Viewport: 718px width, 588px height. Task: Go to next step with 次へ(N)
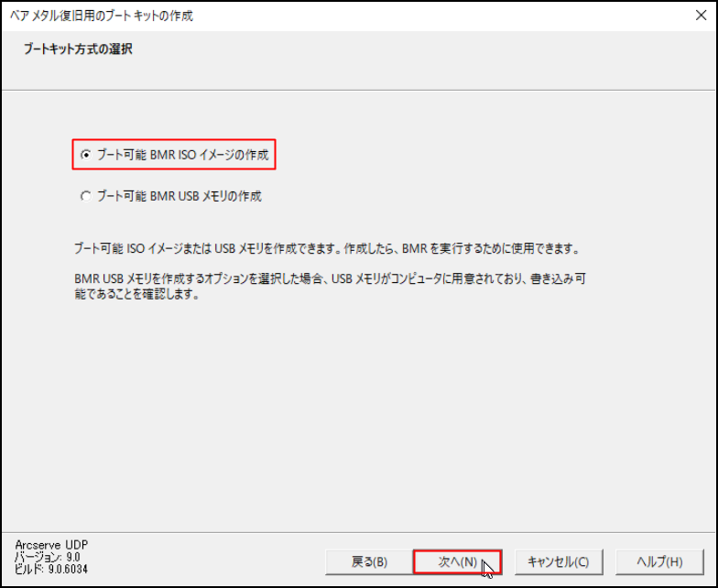[x=458, y=562]
